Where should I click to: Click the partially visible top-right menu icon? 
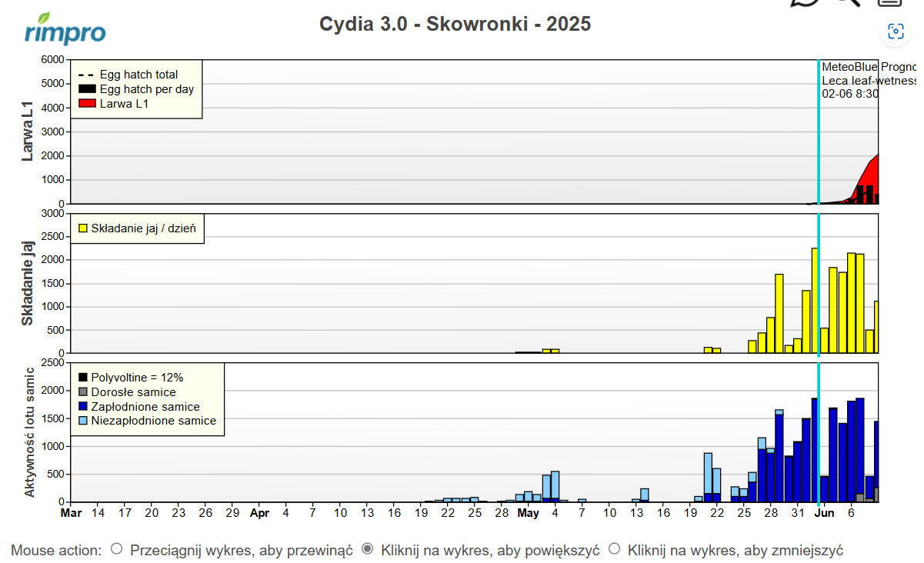(889, 2)
